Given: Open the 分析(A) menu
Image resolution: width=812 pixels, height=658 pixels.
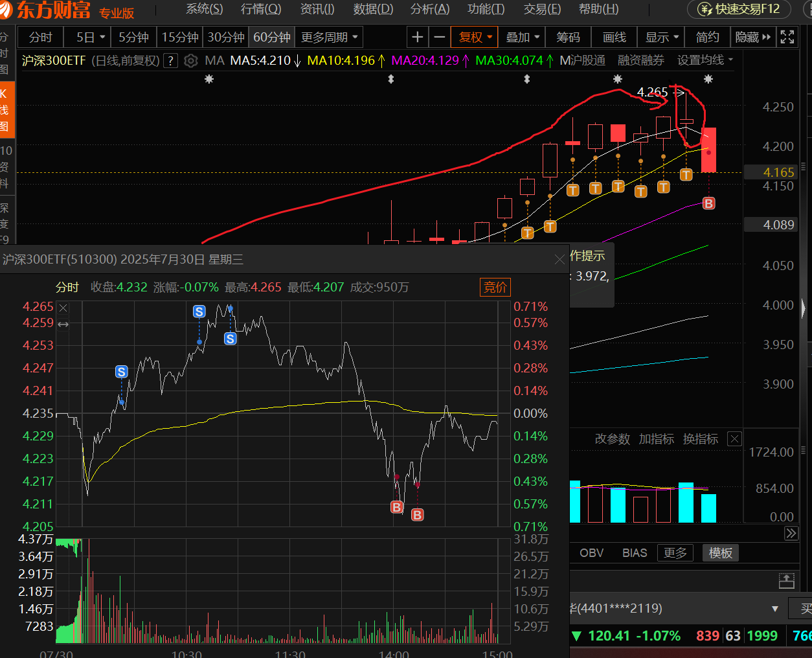Looking at the screenshot, I should tap(430, 9).
